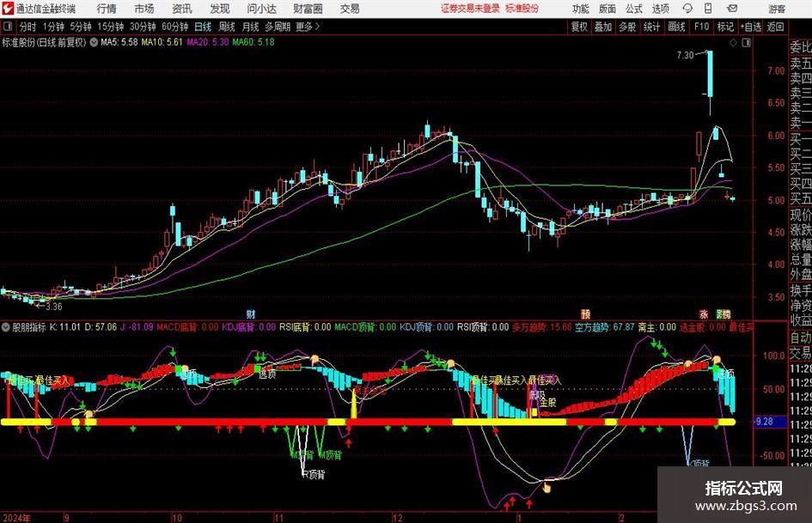Click the 叠加 overlay button
The height and width of the screenshot is (523, 812).
tap(603, 27)
